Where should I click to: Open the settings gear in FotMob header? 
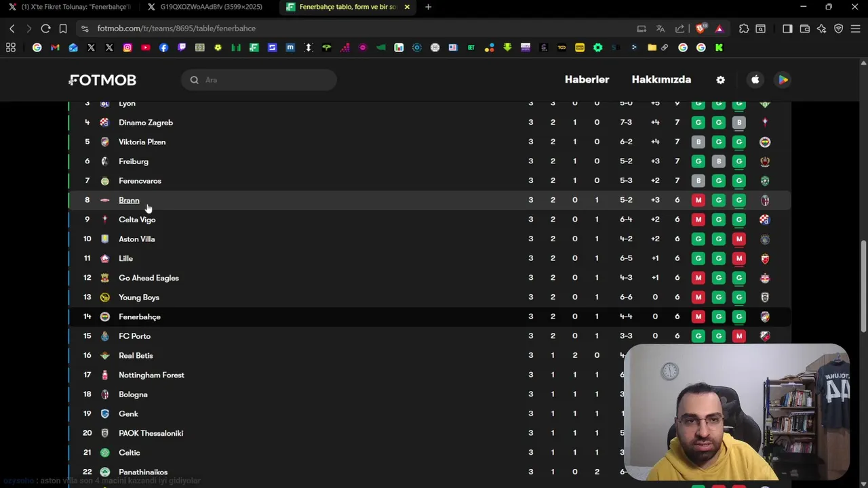(x=720, y=80)
